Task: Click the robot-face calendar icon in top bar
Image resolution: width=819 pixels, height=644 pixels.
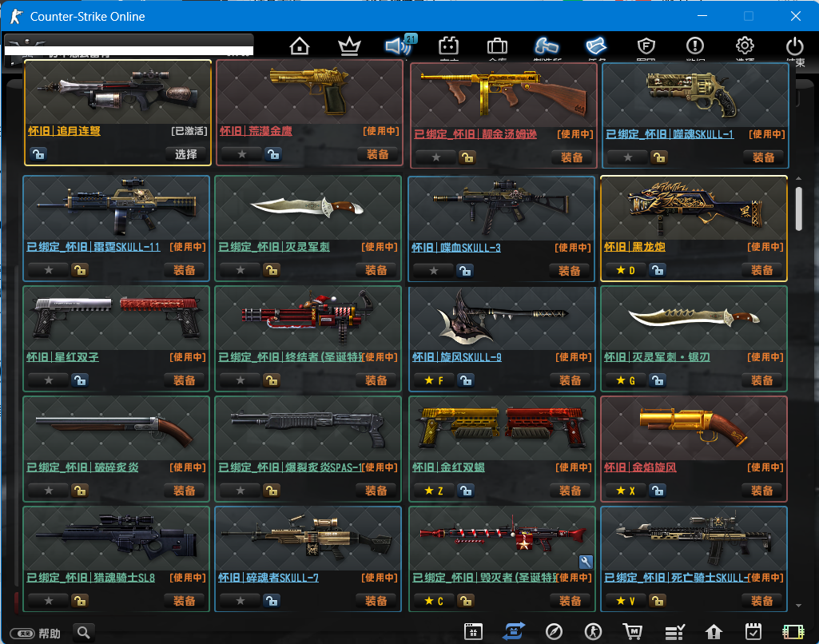Action: pyautogui.click(x=448, y=46)
